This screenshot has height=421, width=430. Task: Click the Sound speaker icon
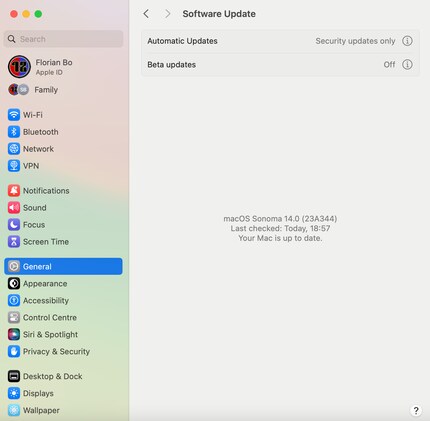coord(14,208)
